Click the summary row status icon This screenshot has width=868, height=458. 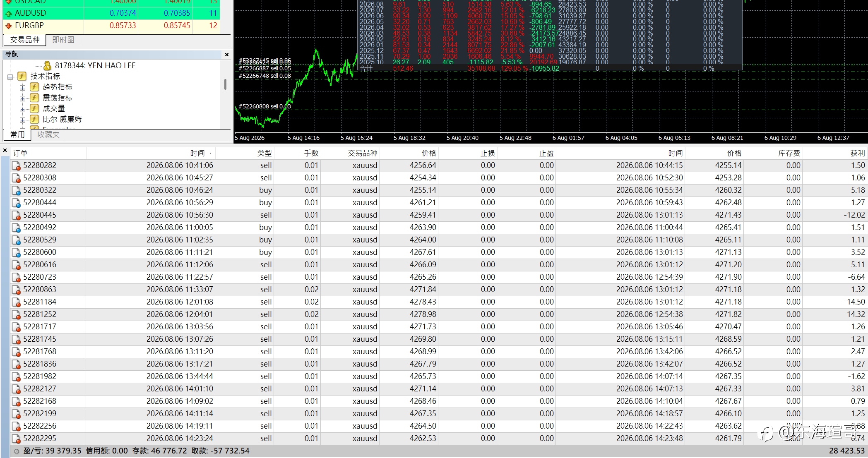coord(17,451)
